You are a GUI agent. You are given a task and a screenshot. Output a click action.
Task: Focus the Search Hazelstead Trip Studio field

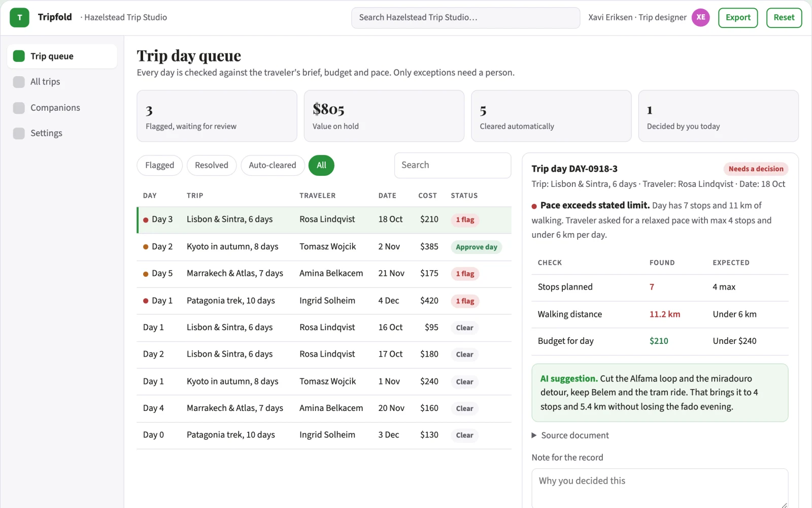465,17
